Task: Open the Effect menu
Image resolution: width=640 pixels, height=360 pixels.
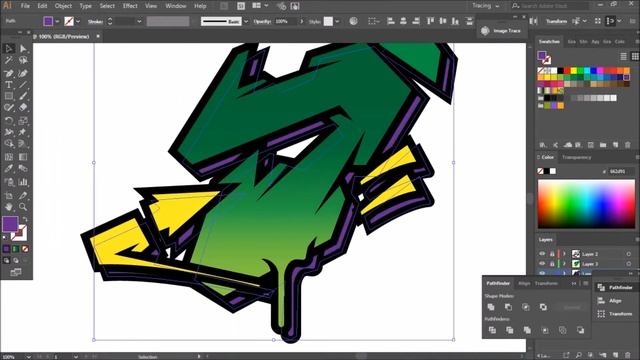Action: [x=130, y=6]
